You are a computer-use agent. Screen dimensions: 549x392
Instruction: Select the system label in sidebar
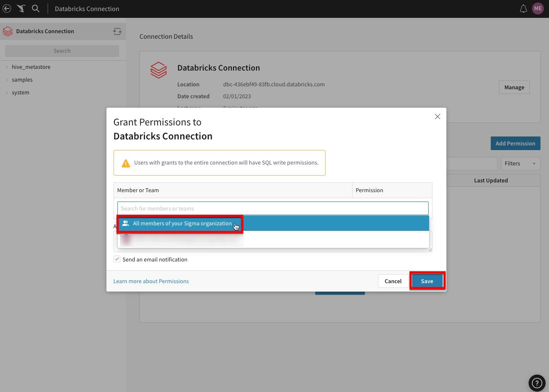coord(20,93)
